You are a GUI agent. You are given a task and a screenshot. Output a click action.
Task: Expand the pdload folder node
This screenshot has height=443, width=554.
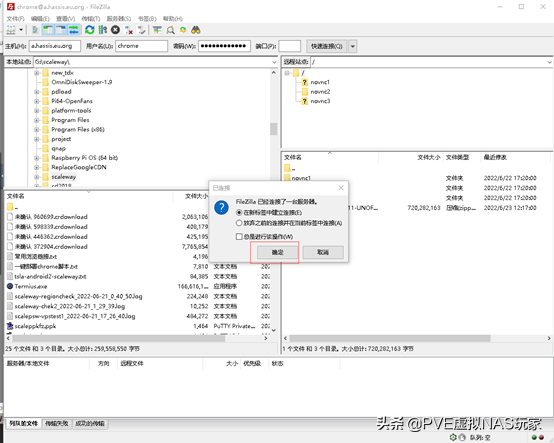pyautogui.click(x=37, y=92)
